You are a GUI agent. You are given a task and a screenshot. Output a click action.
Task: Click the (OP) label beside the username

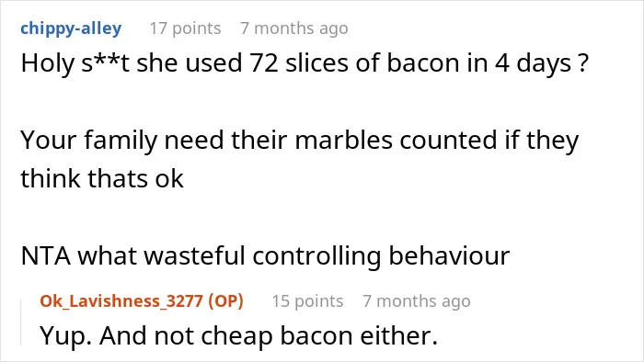pos(226,301)
